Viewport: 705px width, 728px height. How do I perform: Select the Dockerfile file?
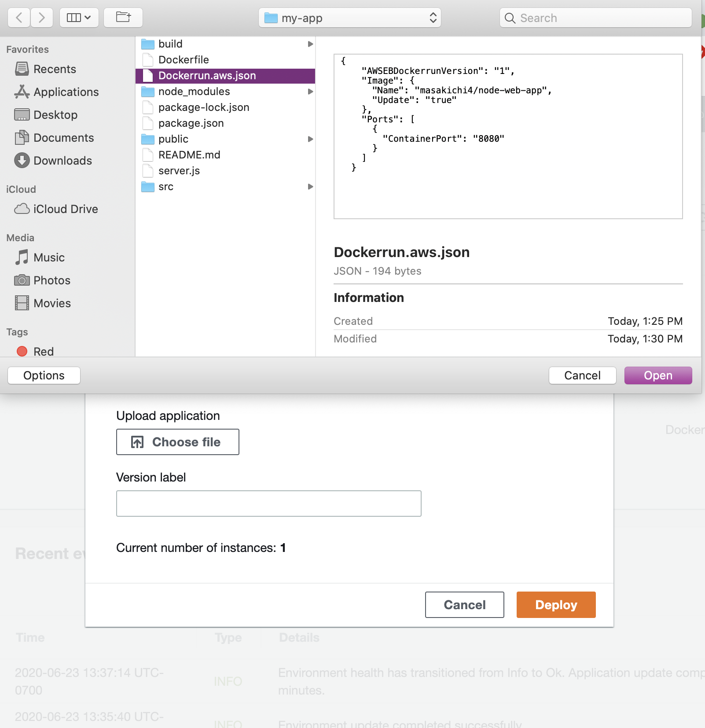[x=184, y=60]
